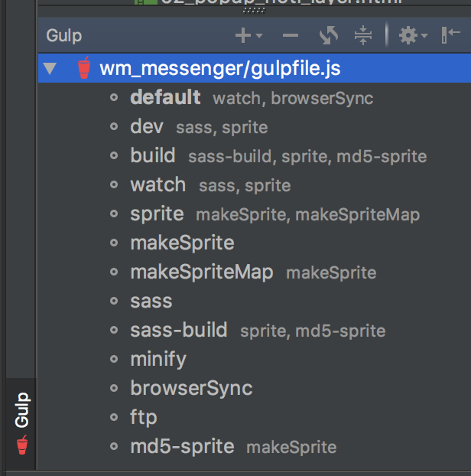Click the add gulpfile plus icon
This screenshot has height=476, width=471.
tap(243, 35)
